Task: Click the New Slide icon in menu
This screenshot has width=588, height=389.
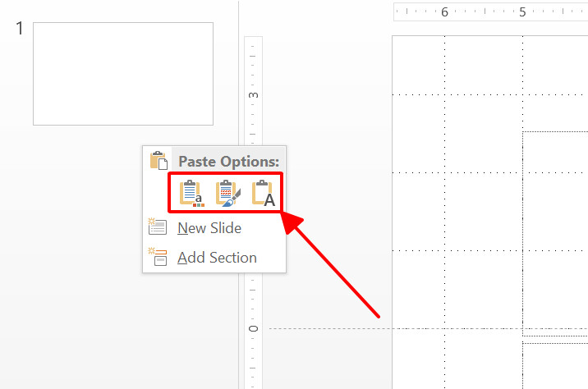Action: [157, 227]
